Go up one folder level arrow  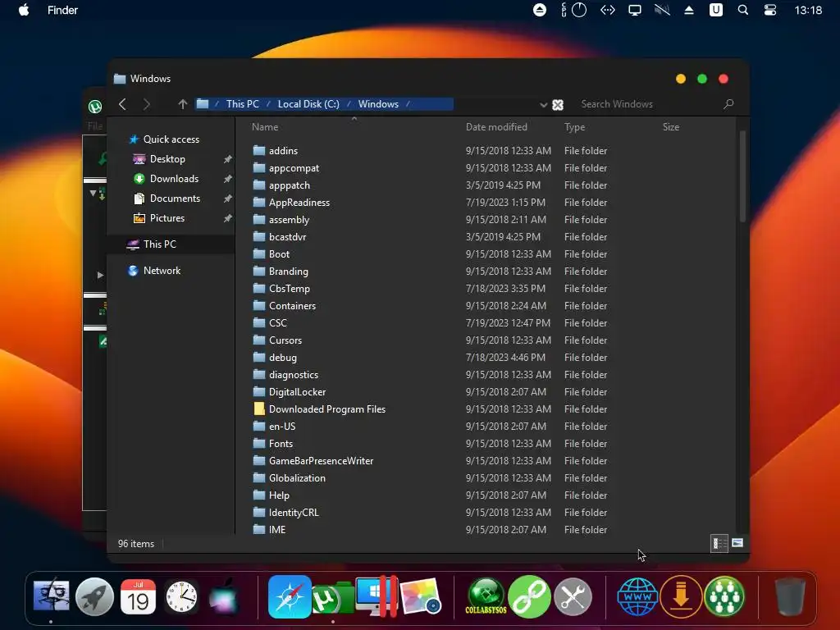183,104
